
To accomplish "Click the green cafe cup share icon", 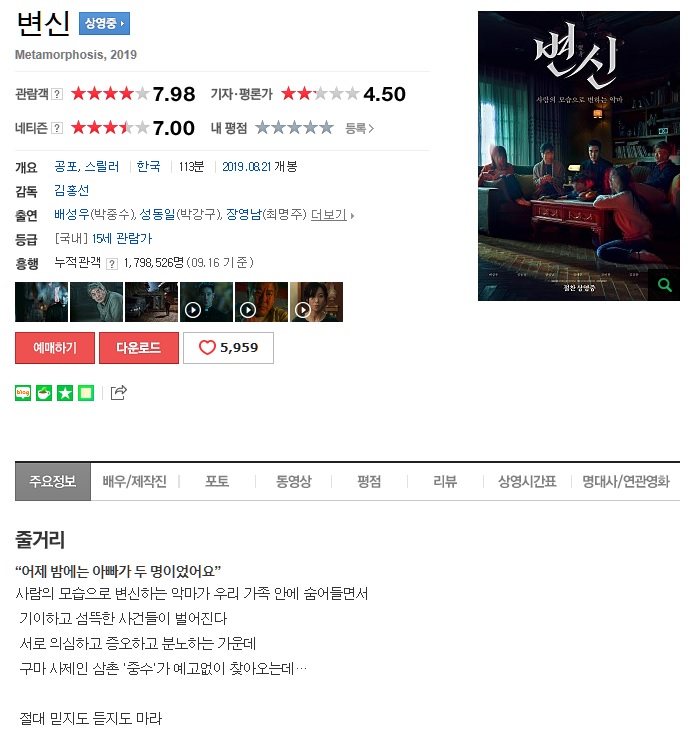I will coord(44,393).
